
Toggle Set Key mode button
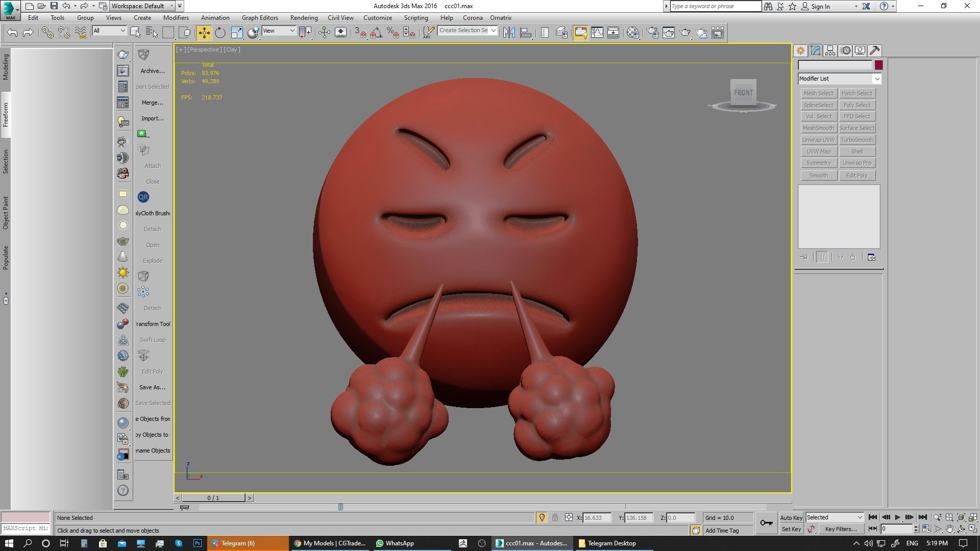click(791, 529)
